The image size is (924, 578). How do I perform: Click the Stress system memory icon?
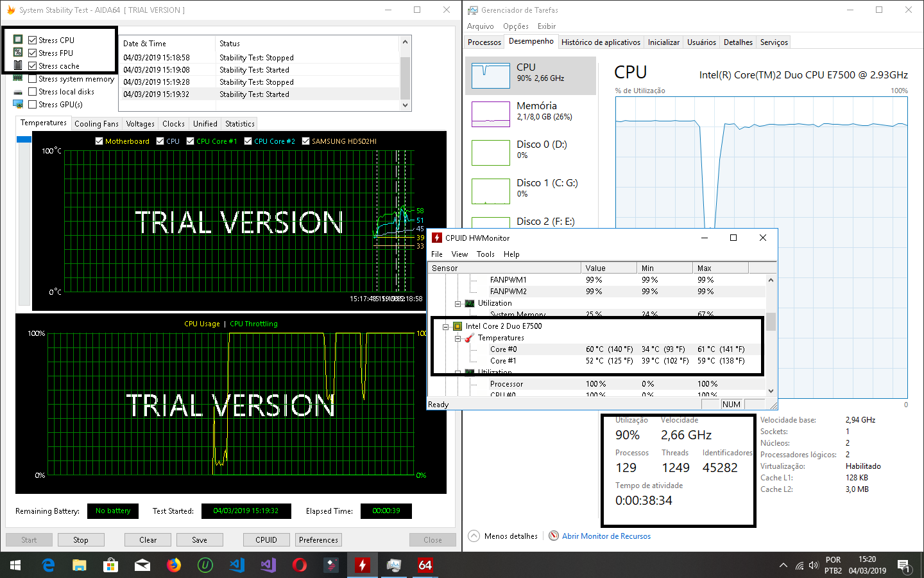coord(18,78)
